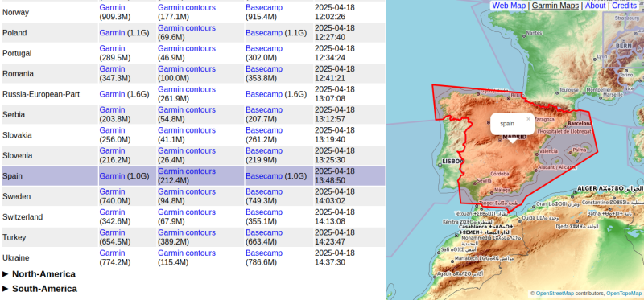Download Basecamp file for Slovenia
Viewport: 644px width, 300px height.
pyautogui.click(x=264, y=150)
